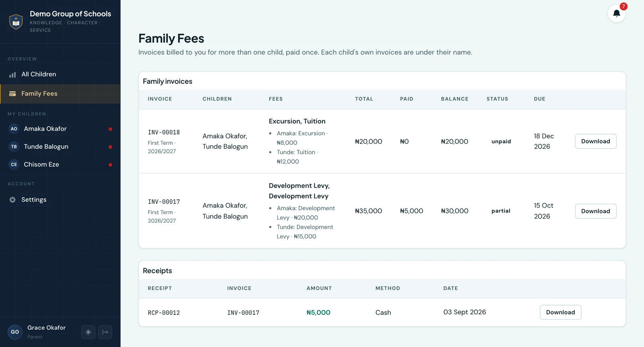Click the BALANCE column header
The height and width of the screenshot is (347, 644).
coord(454,99)
